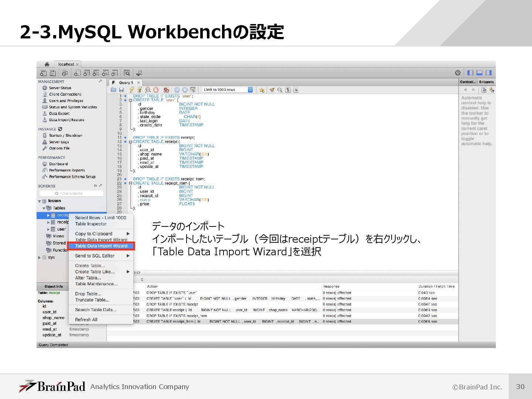Viewport: 532px width, 399px height.
Task: Create new table toolbar icon
Action: coord(87,73)
